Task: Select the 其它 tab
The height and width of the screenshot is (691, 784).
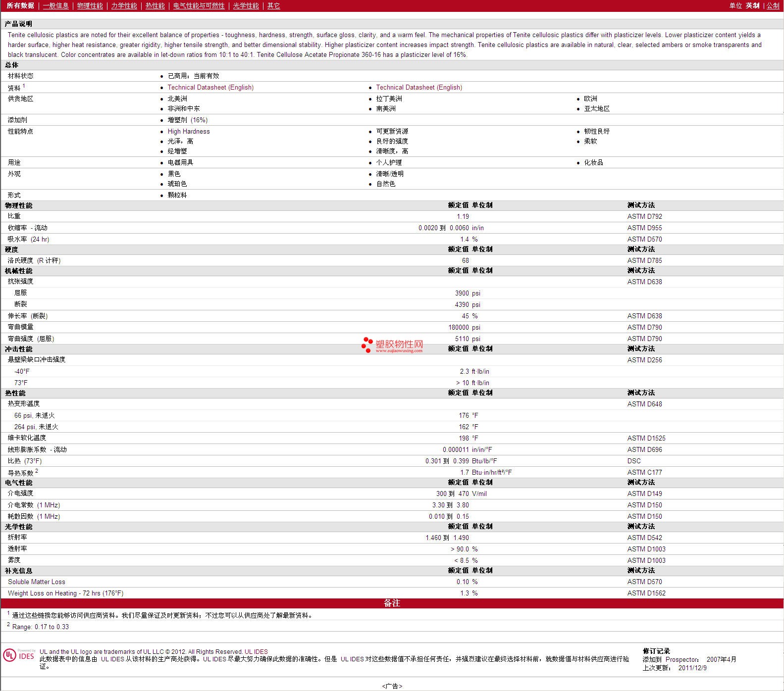Action: [x=274, y=5]
